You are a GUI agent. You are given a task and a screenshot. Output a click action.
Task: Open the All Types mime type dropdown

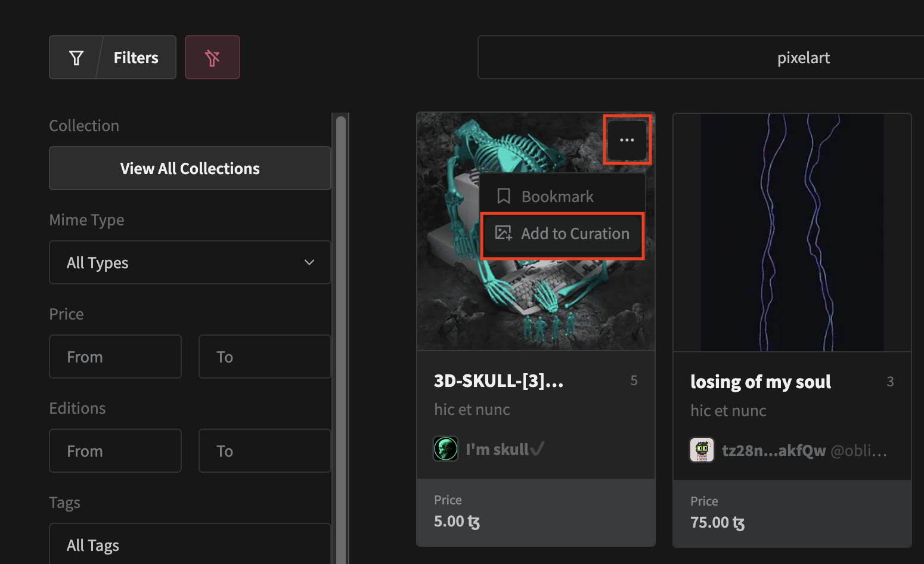coord(190,262)
